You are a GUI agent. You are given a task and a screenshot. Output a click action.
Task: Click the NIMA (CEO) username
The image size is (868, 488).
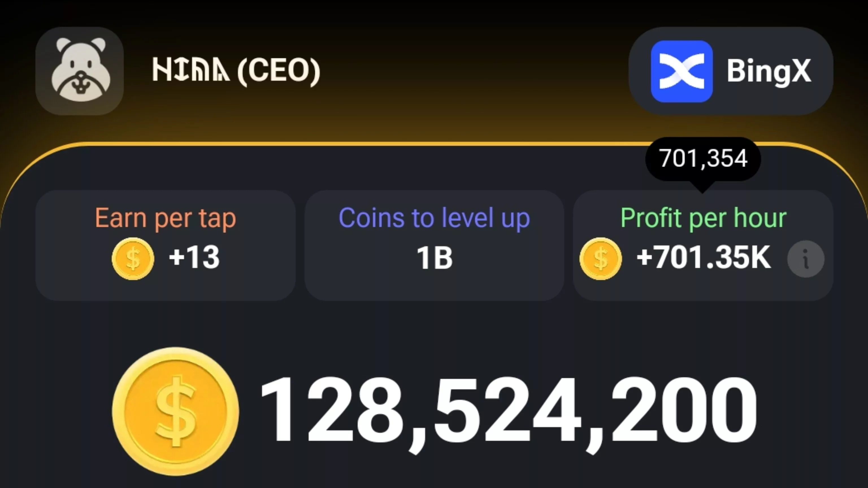(x=236, y=71)
